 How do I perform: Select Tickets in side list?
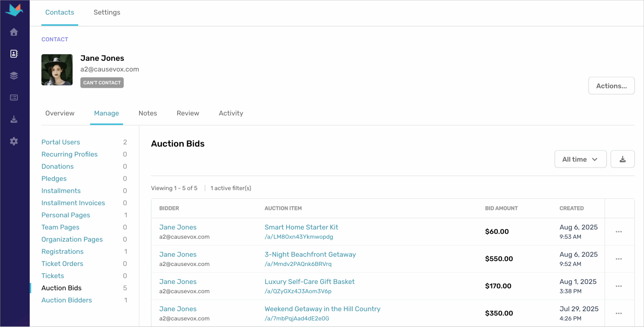tap(53, 276)
